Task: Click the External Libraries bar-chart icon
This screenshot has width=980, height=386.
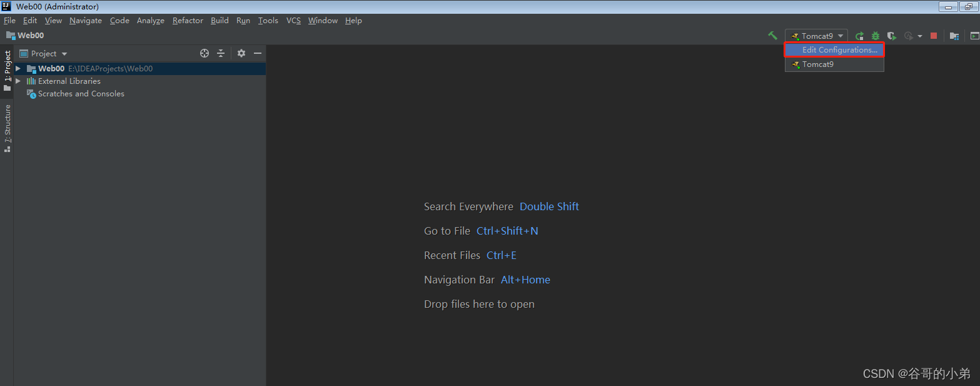Action: point(31,81)
